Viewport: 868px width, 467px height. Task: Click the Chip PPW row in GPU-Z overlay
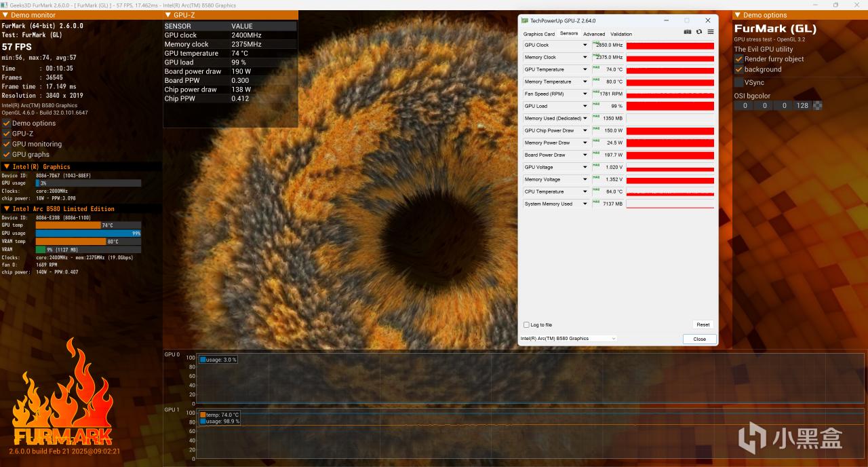coord(231,98)
